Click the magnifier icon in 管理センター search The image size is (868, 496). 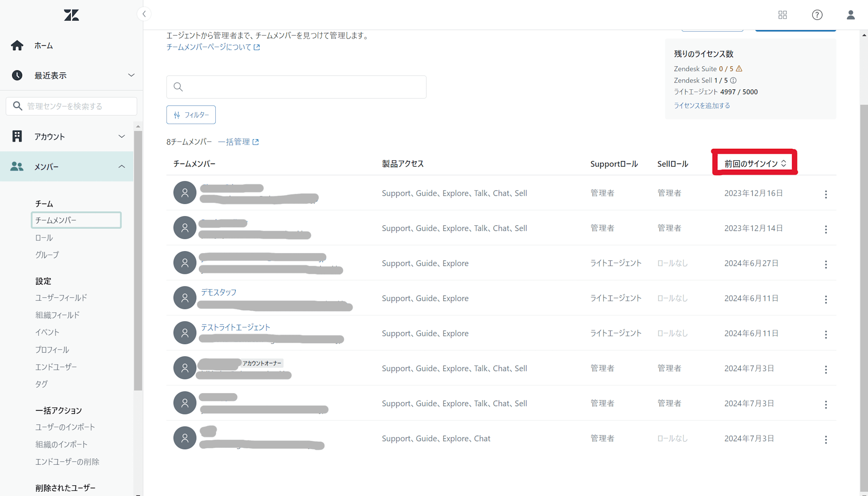[17, 106]
